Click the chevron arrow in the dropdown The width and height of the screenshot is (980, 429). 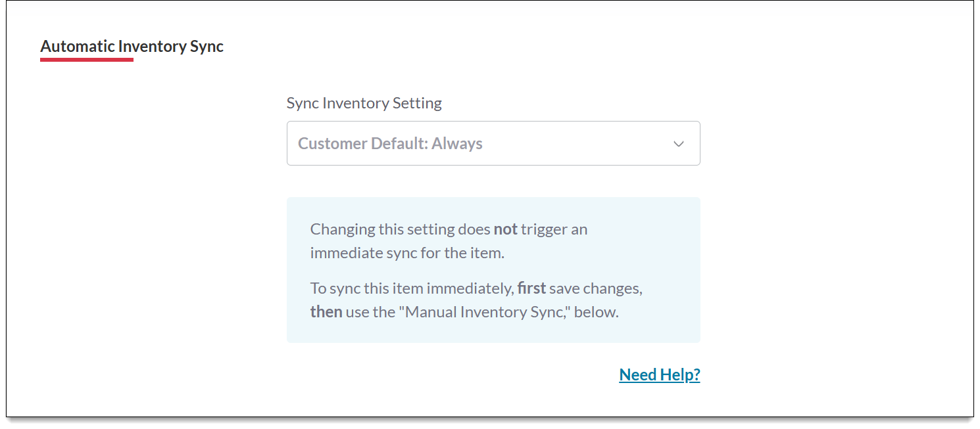tap(679, 144)
